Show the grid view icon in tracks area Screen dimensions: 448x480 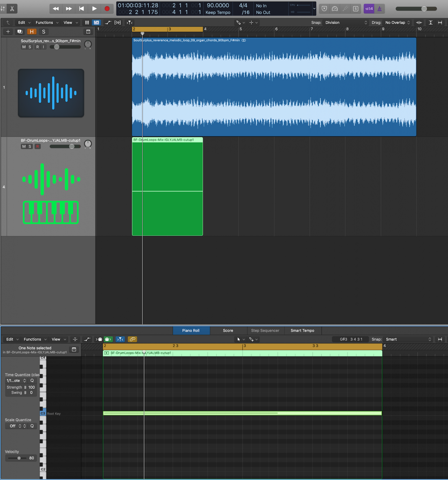(x=87, y=22)
